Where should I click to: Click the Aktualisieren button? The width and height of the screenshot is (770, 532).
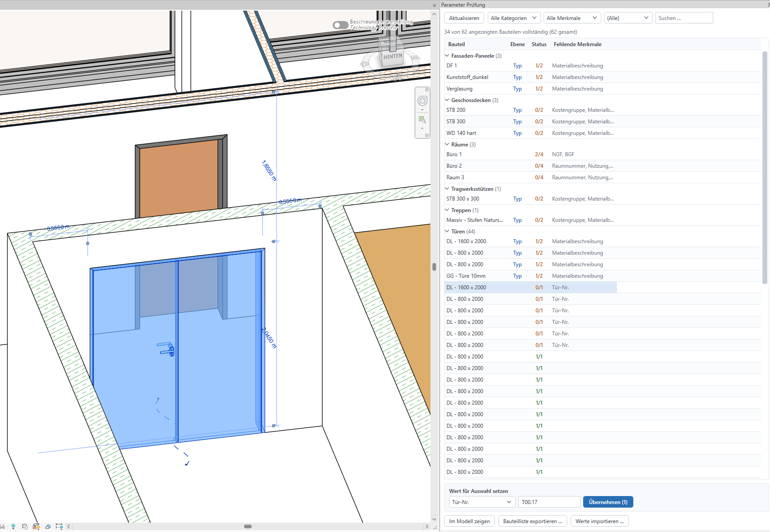[x=464, y=18]
